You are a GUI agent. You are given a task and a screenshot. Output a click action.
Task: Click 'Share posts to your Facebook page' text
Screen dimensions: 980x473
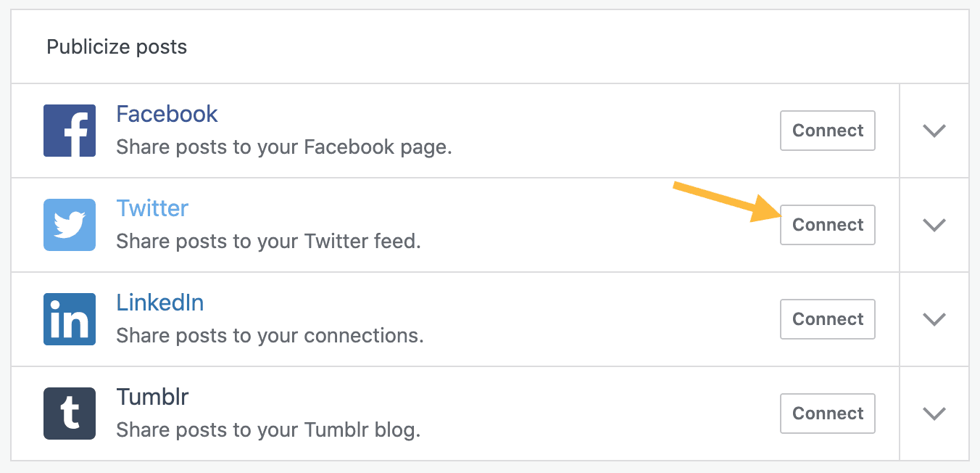[283, 147]
